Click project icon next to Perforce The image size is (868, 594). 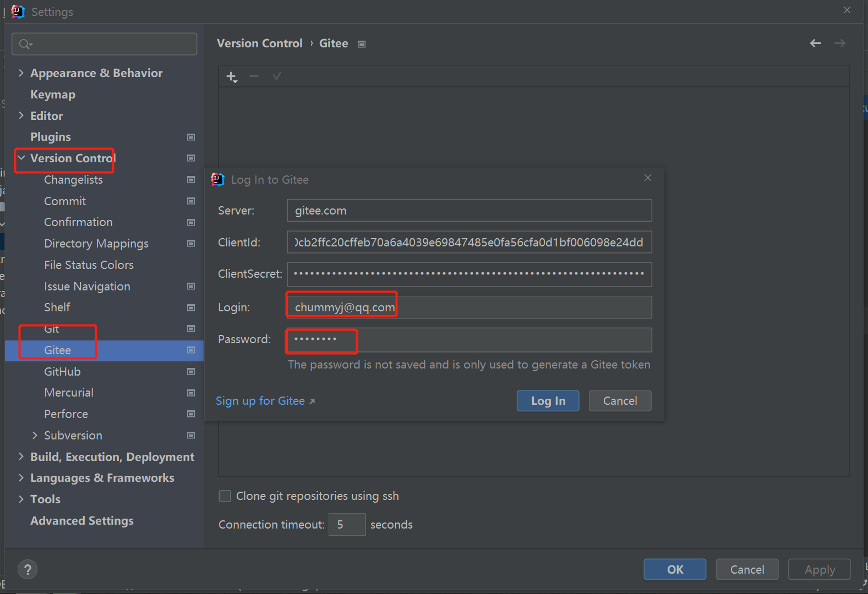click(191, 414)
